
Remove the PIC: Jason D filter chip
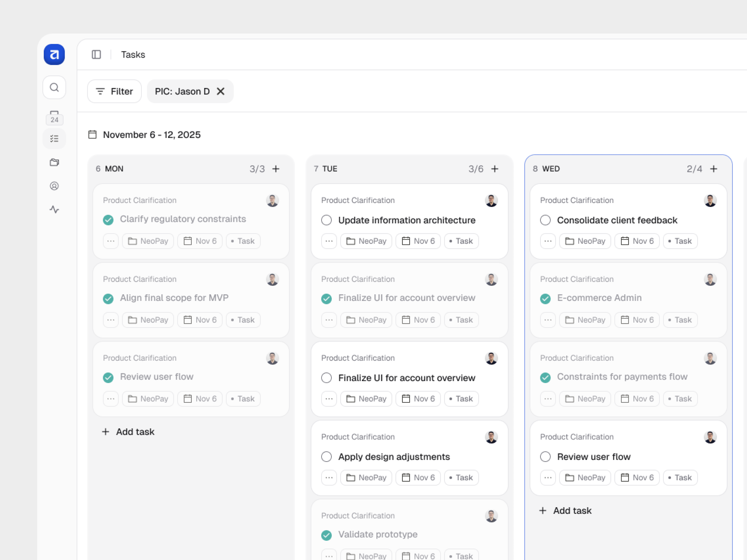(221, 91)
